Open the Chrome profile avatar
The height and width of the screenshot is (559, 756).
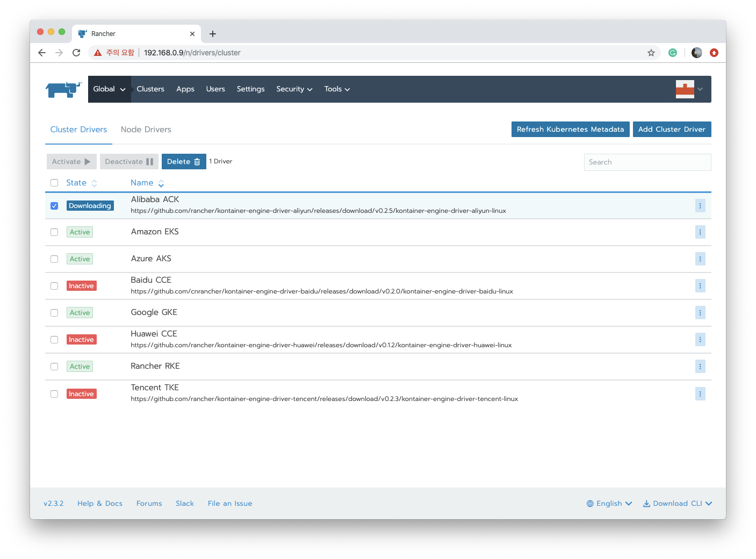click(x=697, y=53)
